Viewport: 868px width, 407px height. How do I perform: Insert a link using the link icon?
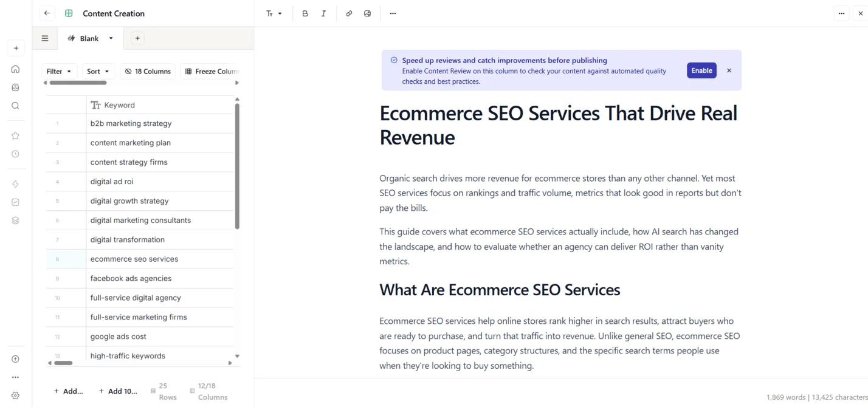[349, 13]
